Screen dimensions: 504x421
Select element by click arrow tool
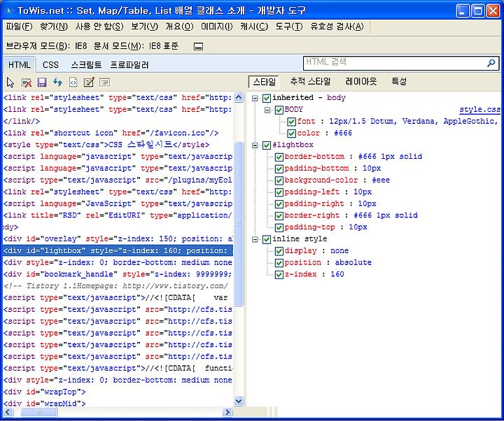pyautogui.click(x=10, y=83)
